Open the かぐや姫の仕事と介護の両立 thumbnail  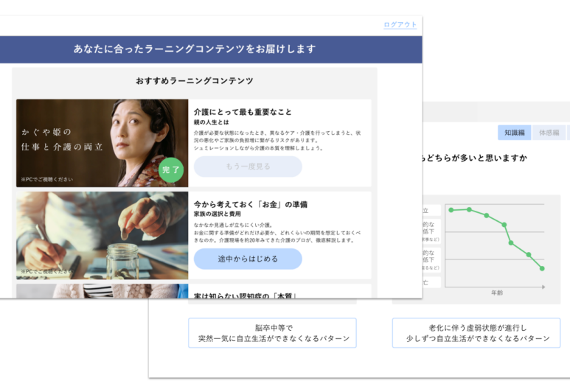[x=102, y=143]
